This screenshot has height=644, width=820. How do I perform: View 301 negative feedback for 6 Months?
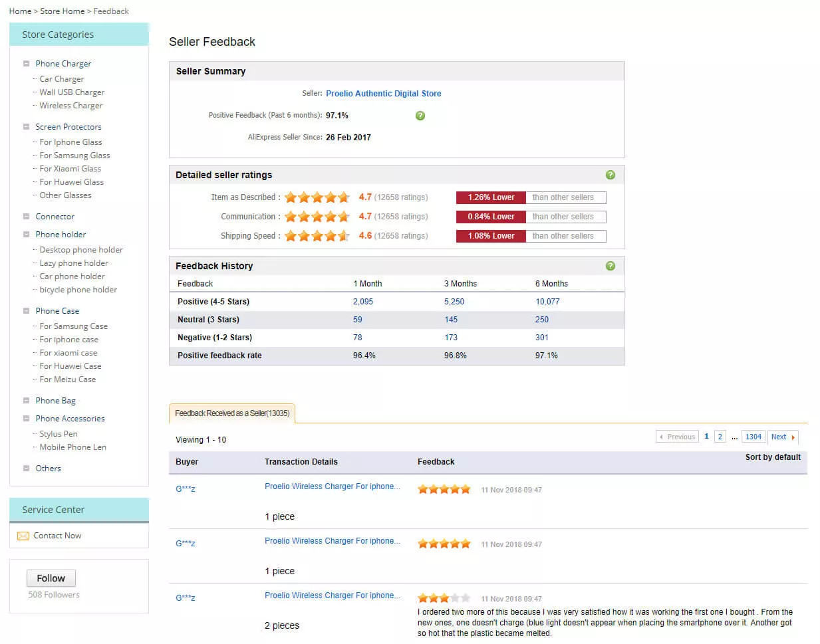pyautogui.click(x=542, y=338)
